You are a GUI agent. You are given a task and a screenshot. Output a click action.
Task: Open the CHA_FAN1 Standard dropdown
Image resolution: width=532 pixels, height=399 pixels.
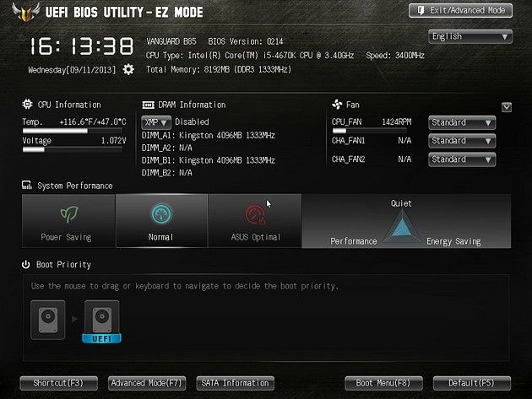pyautogui.click(x=462, y=141)
